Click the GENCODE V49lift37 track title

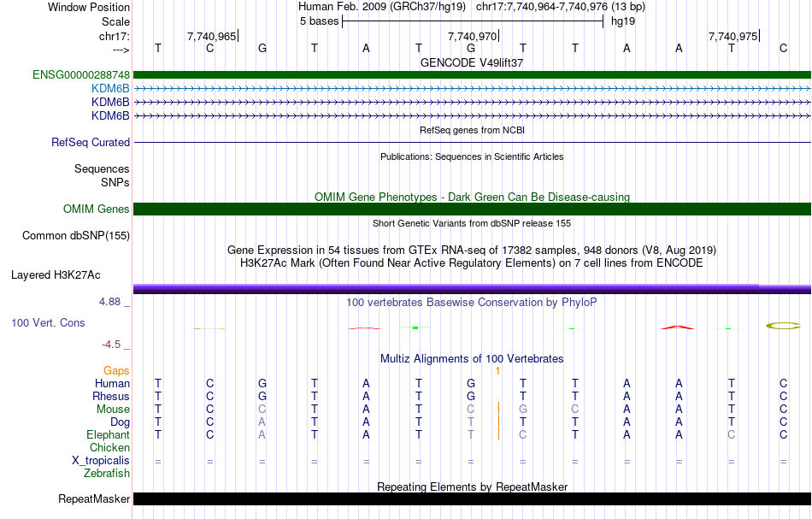472,62
